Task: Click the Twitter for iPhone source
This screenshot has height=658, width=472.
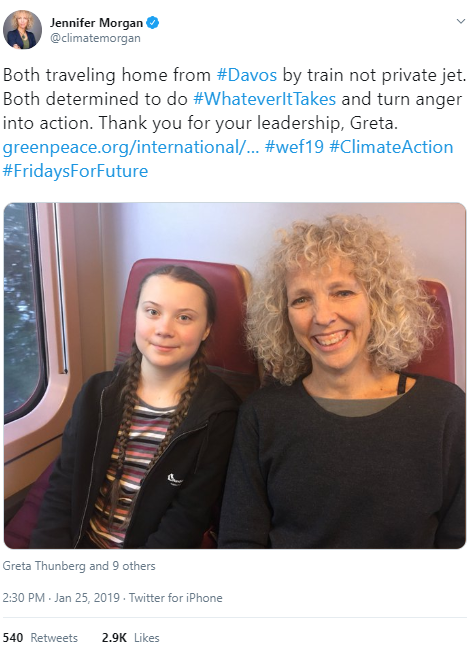Action: click(175, 598)
